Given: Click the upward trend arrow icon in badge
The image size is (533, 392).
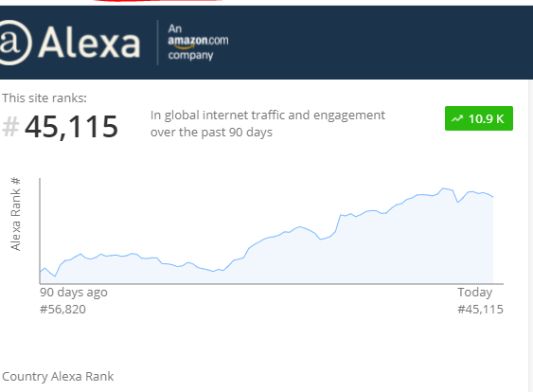Looking at the screenshot, I should (457, 118).
